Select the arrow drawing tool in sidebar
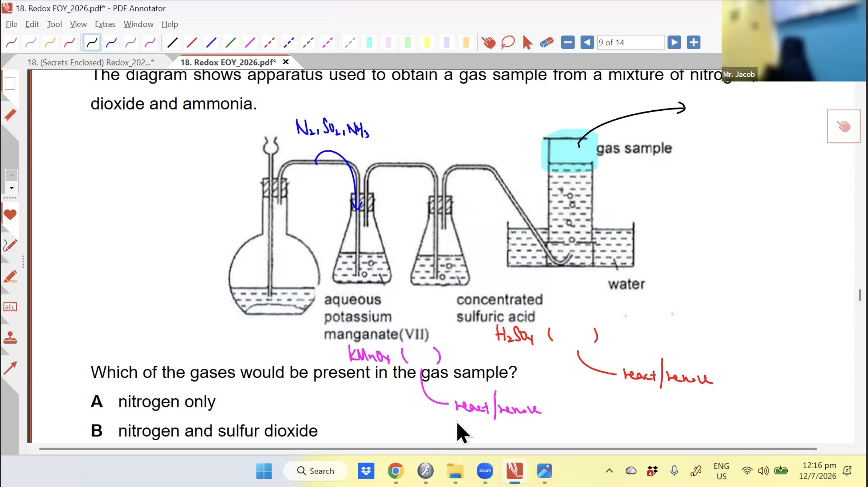Viewport: 868px width, 487px height. (x=10, y=368)
